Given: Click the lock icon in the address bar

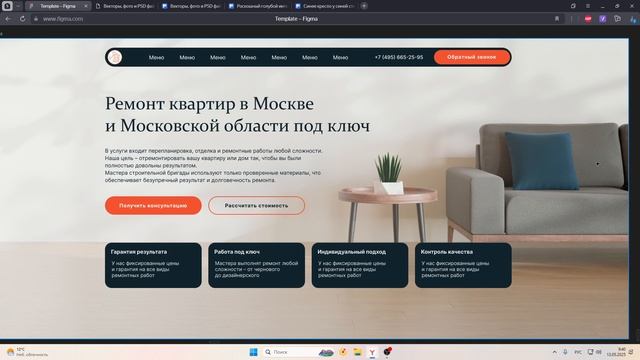Looking at the screenshot, I should click(x=36, y=19).
